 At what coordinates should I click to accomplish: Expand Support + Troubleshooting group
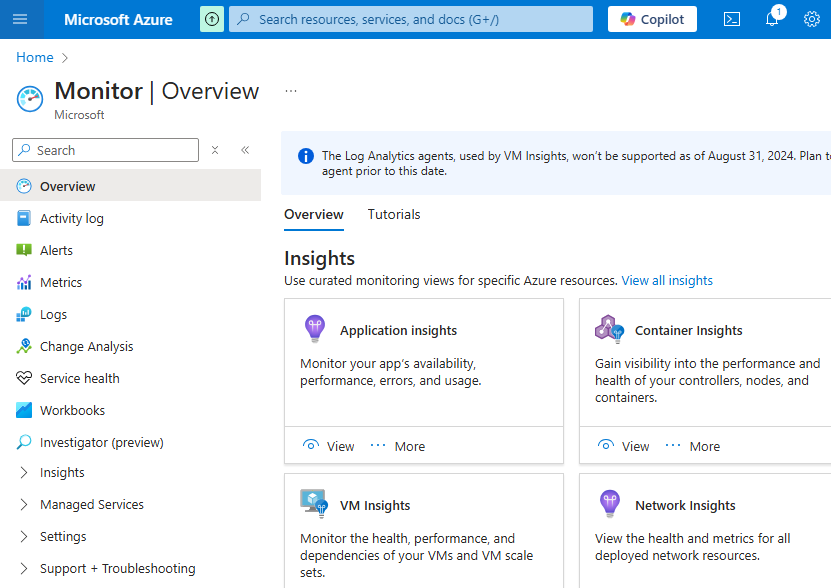click(24, 568)
